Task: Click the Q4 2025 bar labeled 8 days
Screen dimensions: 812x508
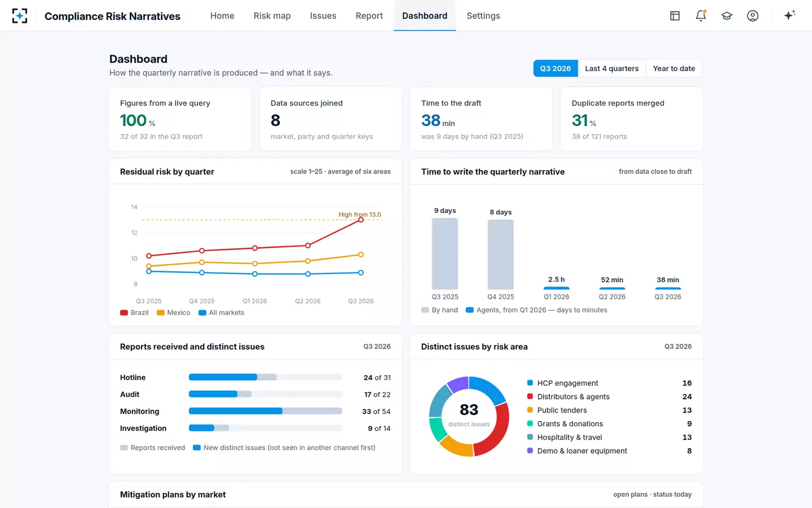Action: click(501, 255)
